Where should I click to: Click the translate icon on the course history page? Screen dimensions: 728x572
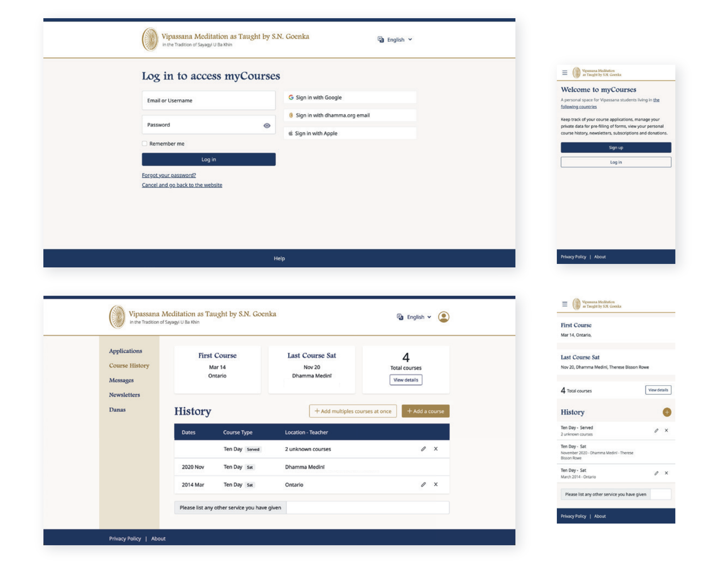(x=400, y=317)
